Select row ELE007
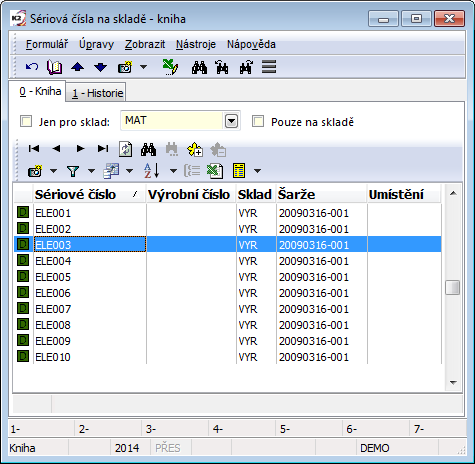This screenshot has width=475, height=464. click(228, 309)
